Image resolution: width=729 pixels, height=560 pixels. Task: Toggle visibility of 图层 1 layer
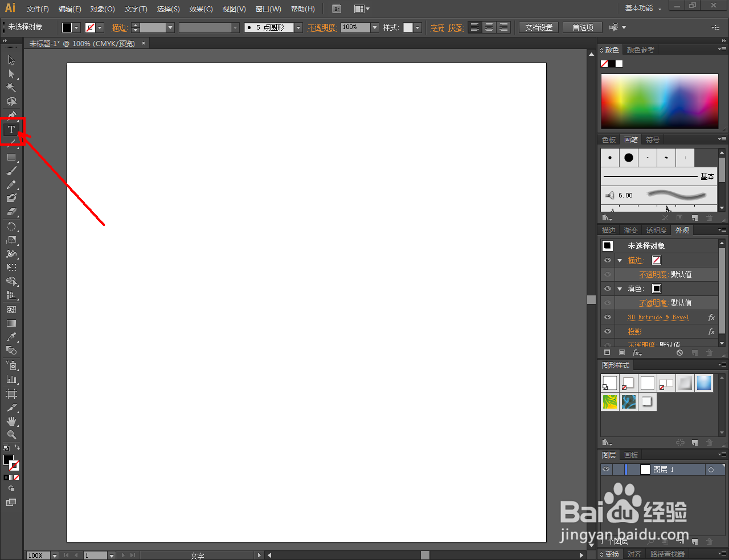[606, 470]
